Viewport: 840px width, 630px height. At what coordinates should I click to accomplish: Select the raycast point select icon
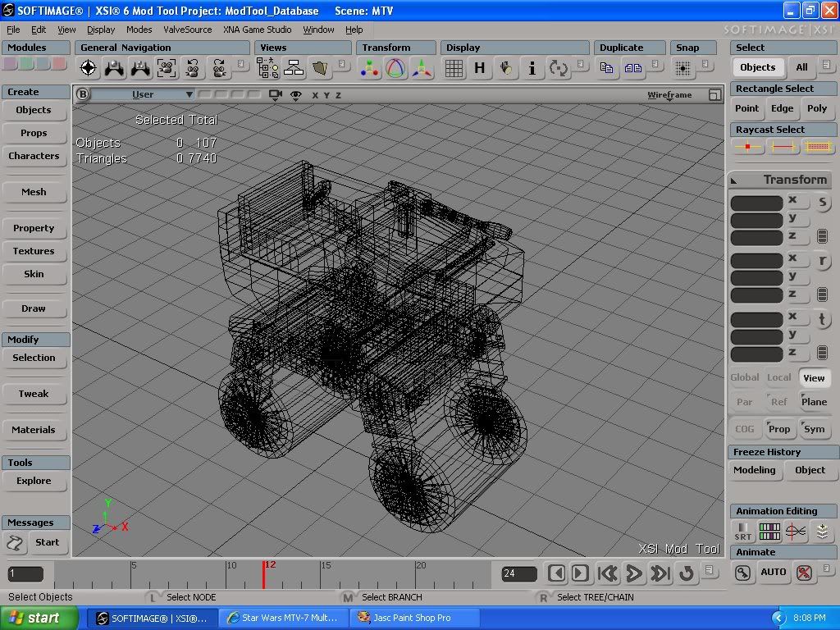(748, 146)
